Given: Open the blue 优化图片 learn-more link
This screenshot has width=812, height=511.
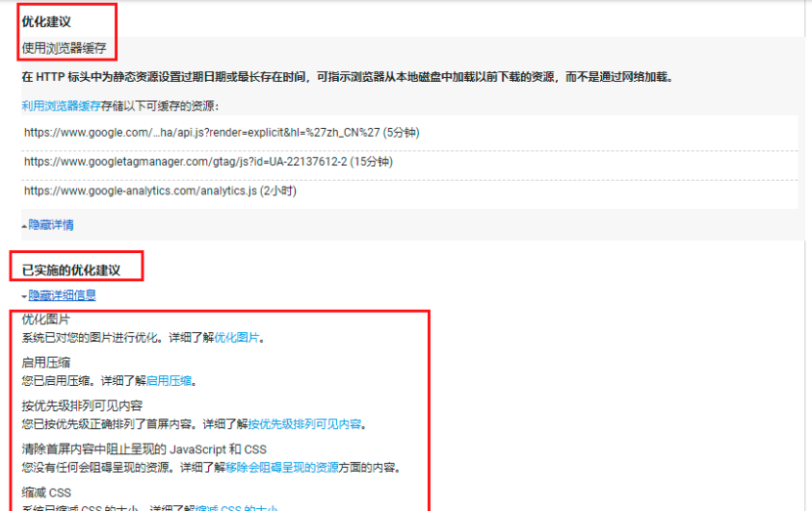Looking at the screenshot, I should pos(237,338).
